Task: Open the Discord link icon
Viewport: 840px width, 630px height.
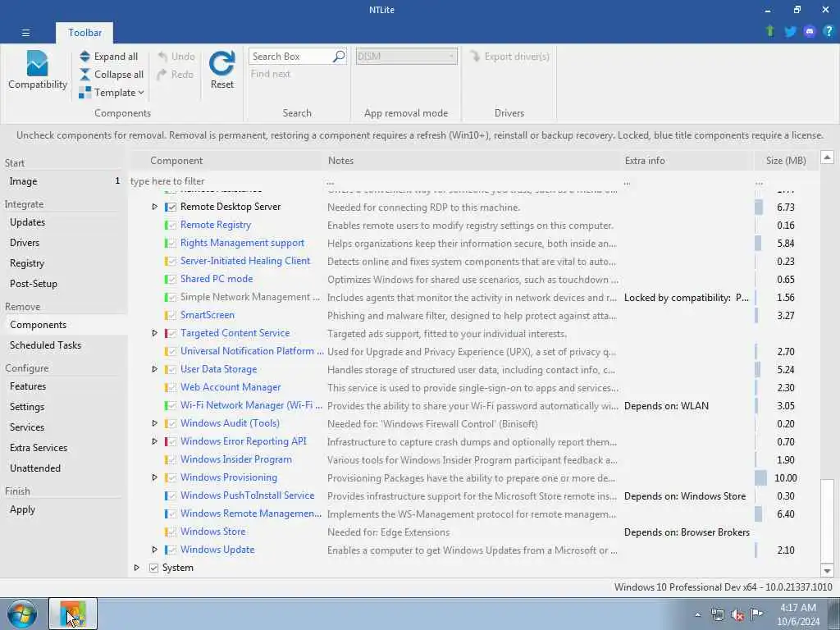Action: click(x=810, y=32)
